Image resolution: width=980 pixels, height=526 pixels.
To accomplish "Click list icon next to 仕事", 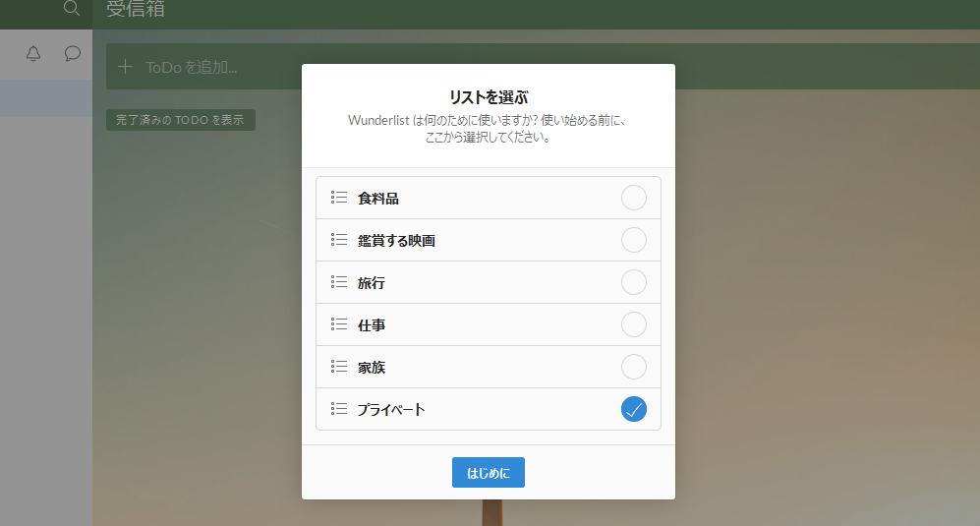I will click(x=339, y=324).
